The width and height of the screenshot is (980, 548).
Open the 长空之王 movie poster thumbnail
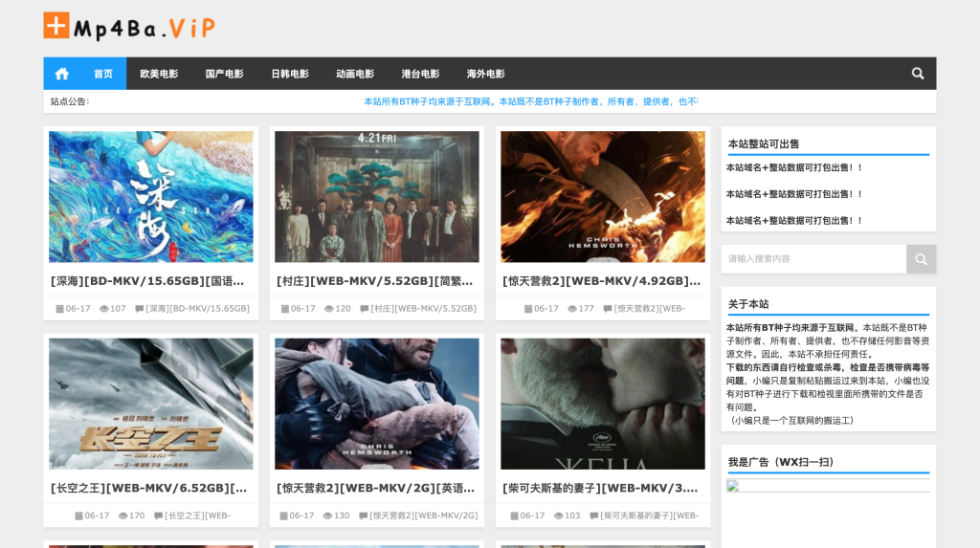151,404
